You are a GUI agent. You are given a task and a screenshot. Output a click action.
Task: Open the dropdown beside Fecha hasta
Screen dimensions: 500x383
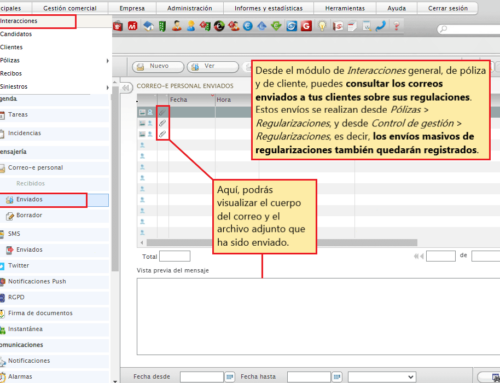click(382, 377)
